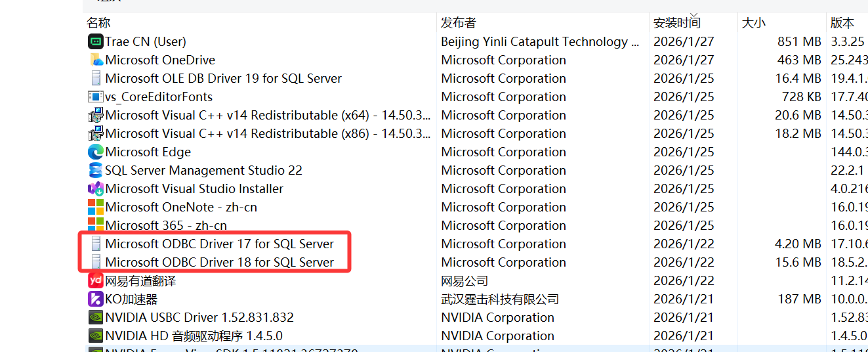Select the KO加速器 entry
The image size is (868, 352).
(131, 299)
